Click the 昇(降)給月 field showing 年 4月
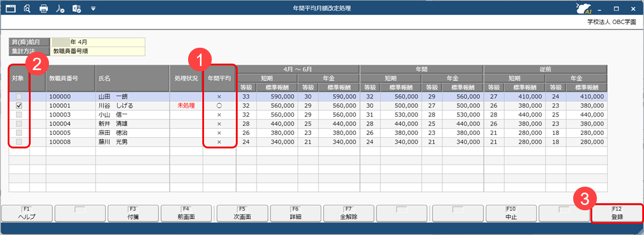Viewport: 644px width, 235px height. coord(97,42)
